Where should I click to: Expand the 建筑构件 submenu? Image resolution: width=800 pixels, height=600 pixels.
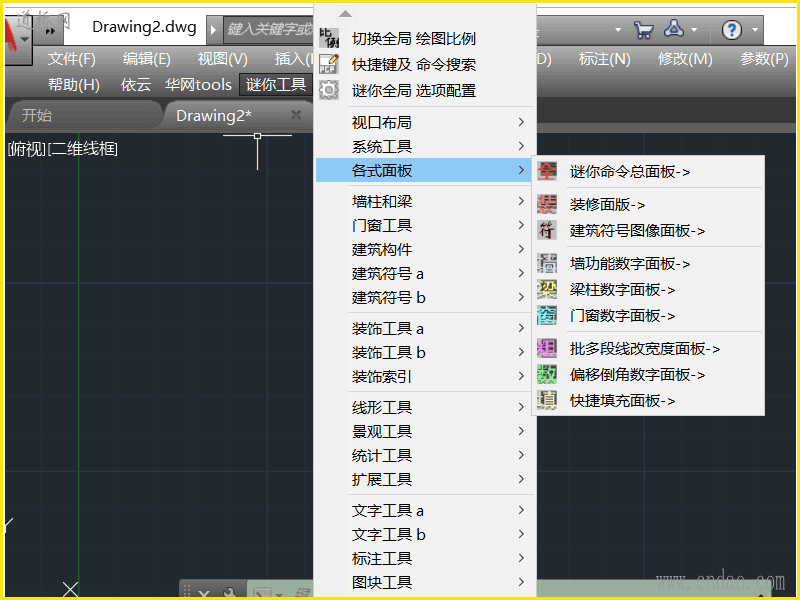click(521, 249)
